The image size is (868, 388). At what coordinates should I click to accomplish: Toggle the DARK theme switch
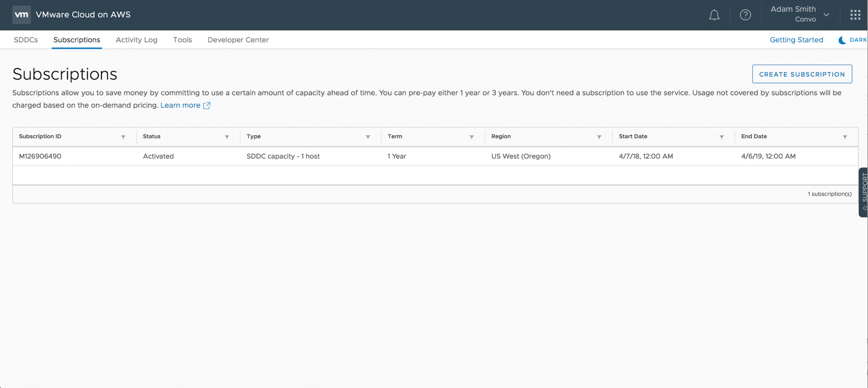852,40
